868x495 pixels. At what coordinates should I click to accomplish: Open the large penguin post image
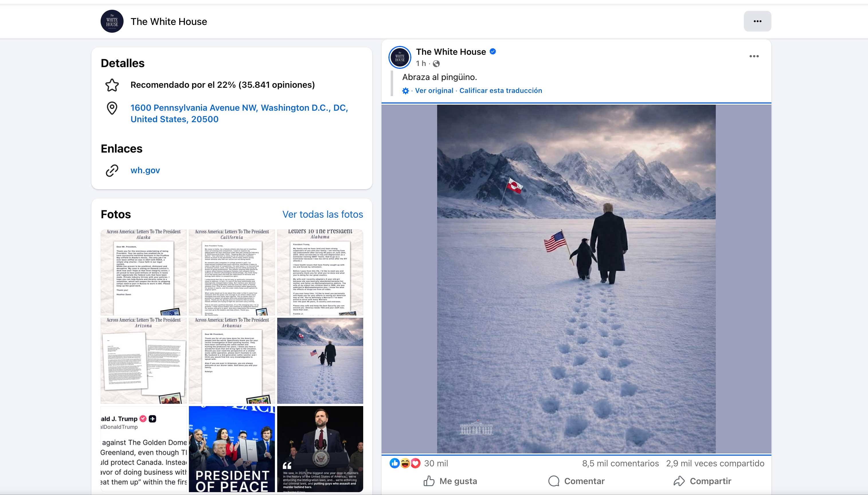coord(576,279)
